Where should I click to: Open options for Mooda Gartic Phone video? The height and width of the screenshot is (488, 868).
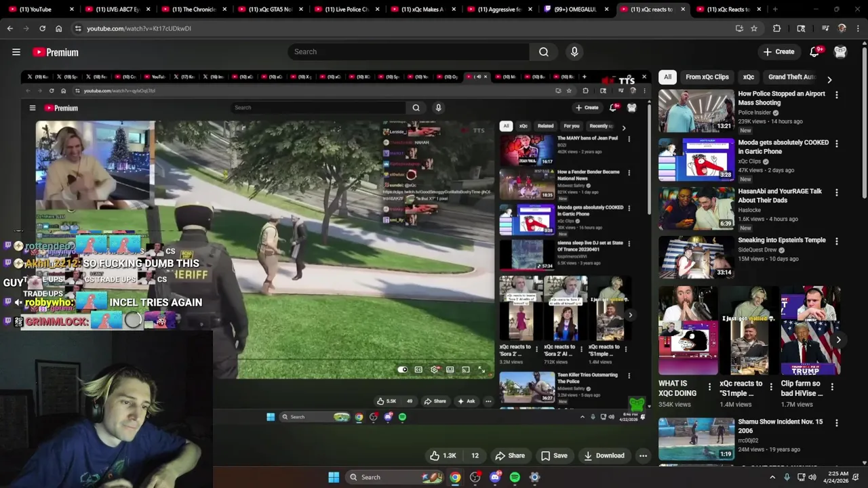coord(836,144)
